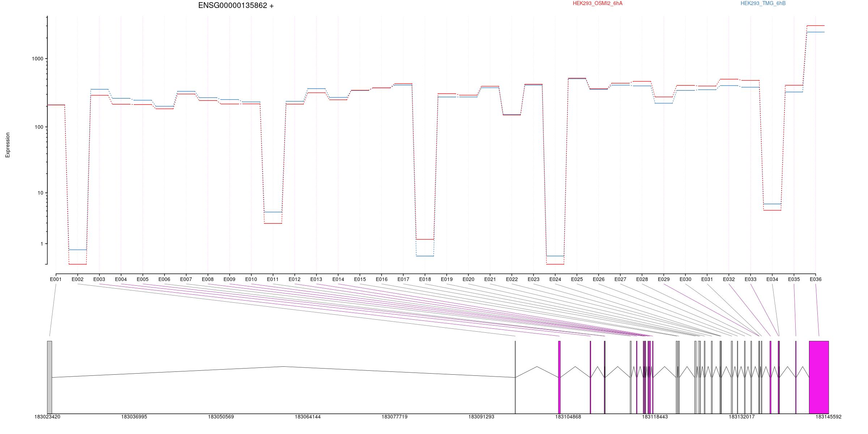Click the 1000 y-axis tick label
The height and width of the screenshot is (434, 868).
point(37,59)
